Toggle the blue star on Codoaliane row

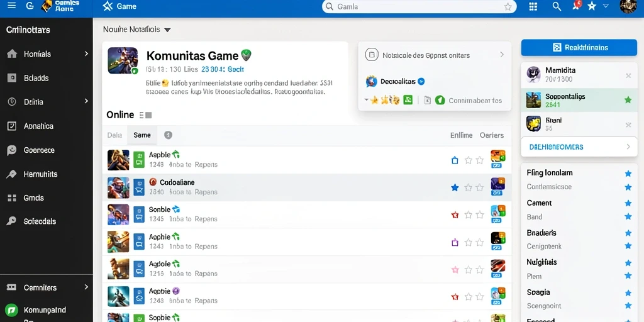455,187
